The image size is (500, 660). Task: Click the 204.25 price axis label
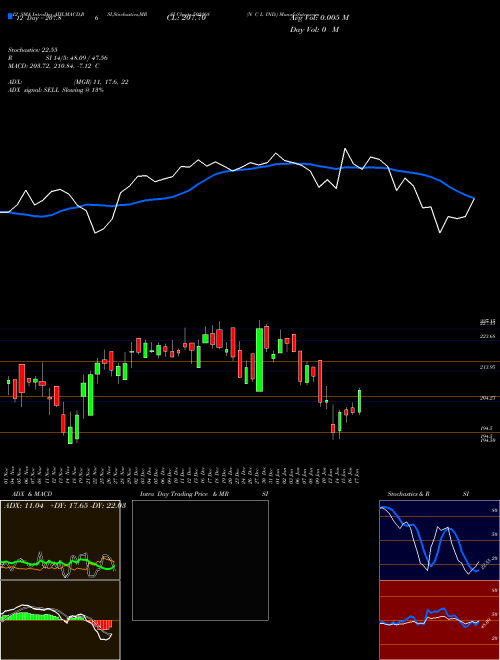click(488, 398)
